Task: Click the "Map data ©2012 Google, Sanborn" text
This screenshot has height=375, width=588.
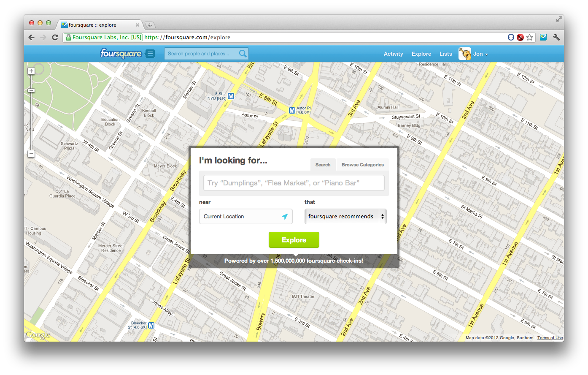Action: point(500,338)
